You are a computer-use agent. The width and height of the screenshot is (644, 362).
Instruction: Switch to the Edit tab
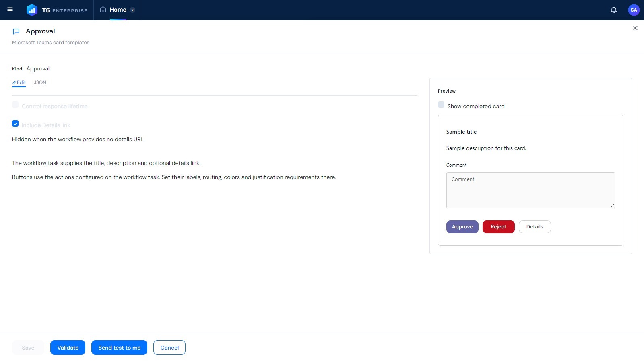19,82
